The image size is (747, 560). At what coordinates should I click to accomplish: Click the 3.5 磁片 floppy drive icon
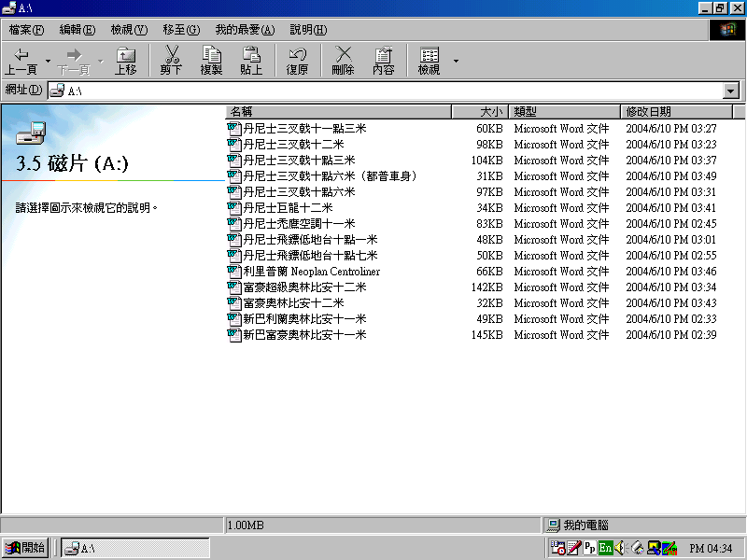click(x=31, y=133)
